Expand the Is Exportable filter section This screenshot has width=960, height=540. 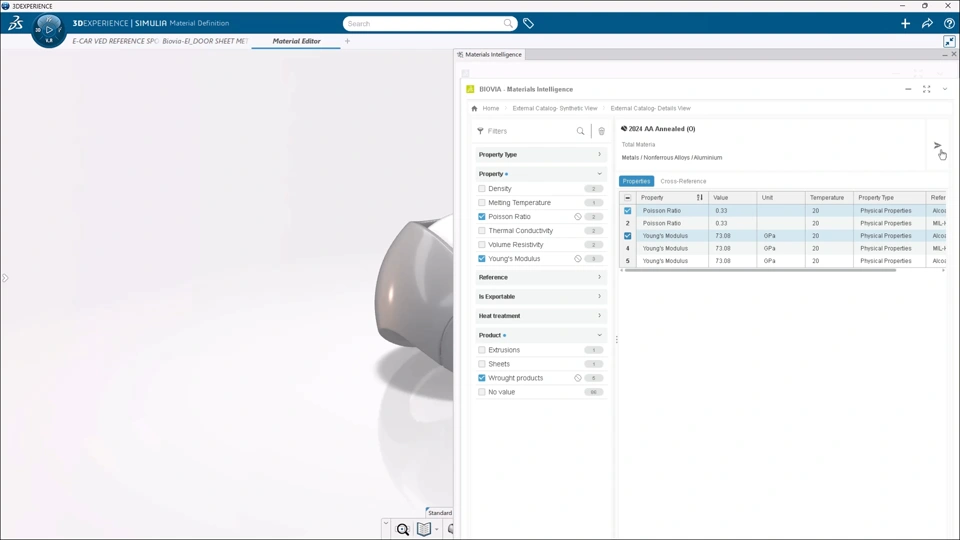point(541,297)
